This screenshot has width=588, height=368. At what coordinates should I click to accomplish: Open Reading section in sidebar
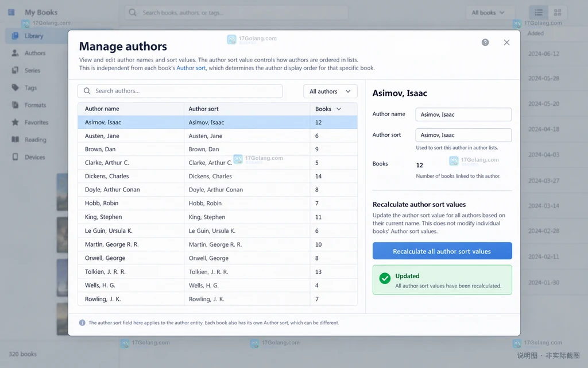coord(37,139)
